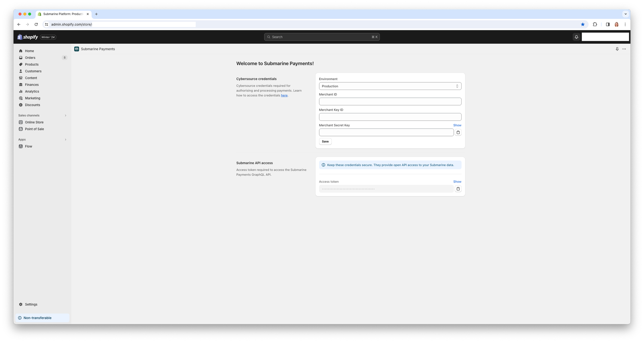Open the Environment Production dropdown
The width and height of the screenshot is (644, 342).
[390, 86]
